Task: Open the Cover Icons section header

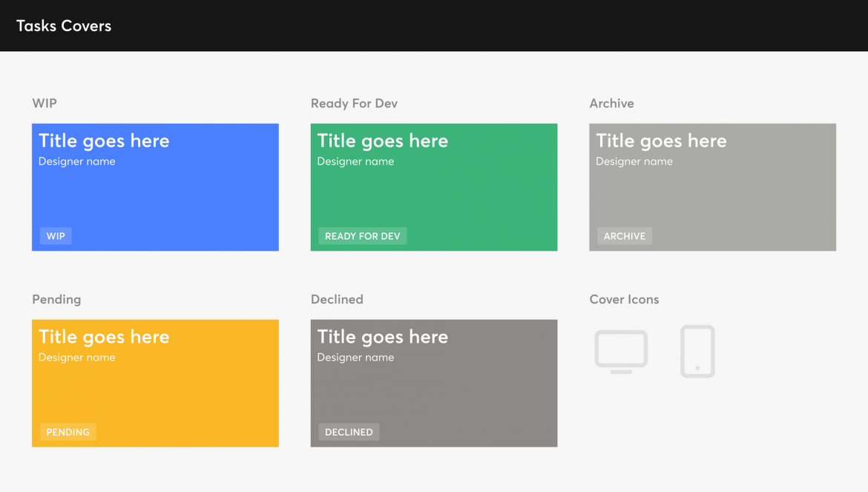Action: [x=624, y=299]
